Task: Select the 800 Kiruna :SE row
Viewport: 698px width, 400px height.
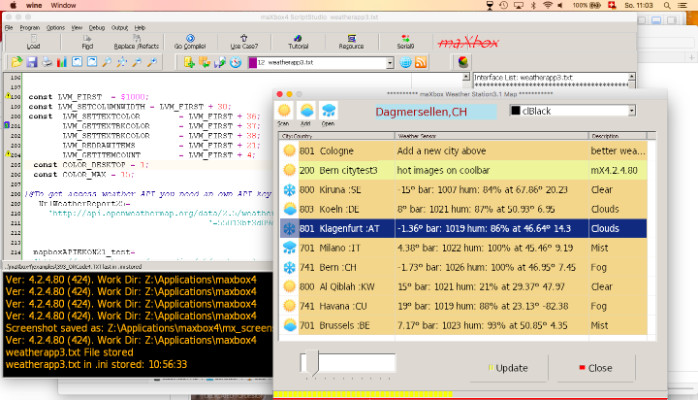Action: pyautogui.click(x=463, y=190)
